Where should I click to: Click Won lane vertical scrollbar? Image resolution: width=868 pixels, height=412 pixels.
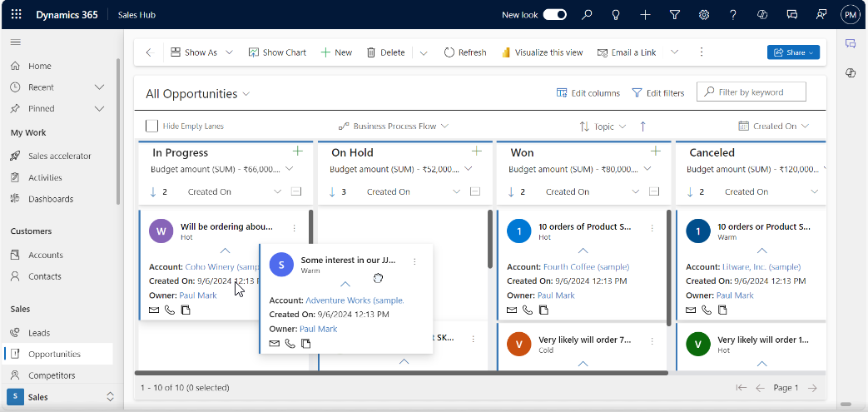[x=669, y=267]
